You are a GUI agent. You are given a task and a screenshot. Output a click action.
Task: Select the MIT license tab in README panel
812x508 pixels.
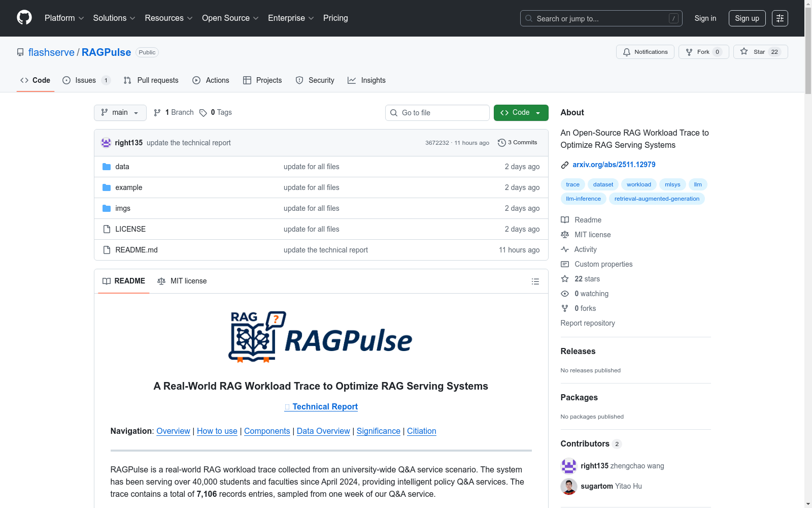point(182,281)
